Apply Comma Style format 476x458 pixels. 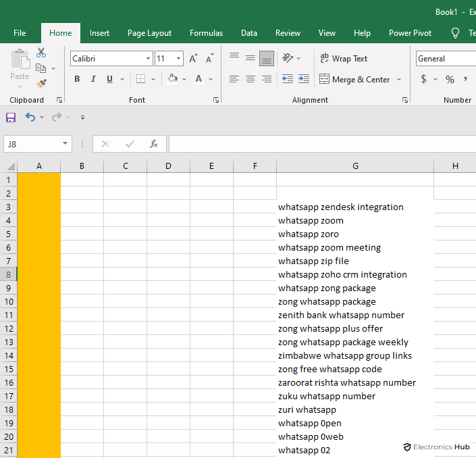click(465, 79)
